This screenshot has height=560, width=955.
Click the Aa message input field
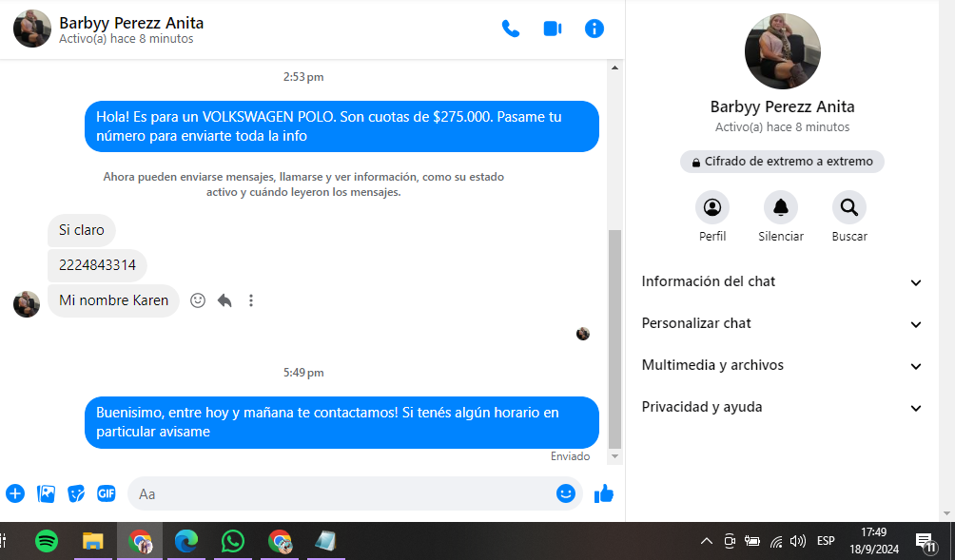pyautogui.click(x=342, y=493)
